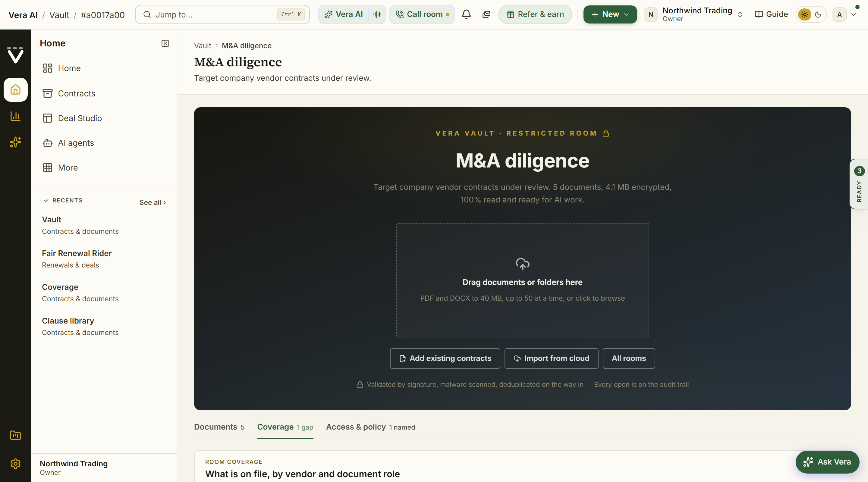Click the N workspace avatar
The height and width of the screenshot is (482, 868).
651,14
